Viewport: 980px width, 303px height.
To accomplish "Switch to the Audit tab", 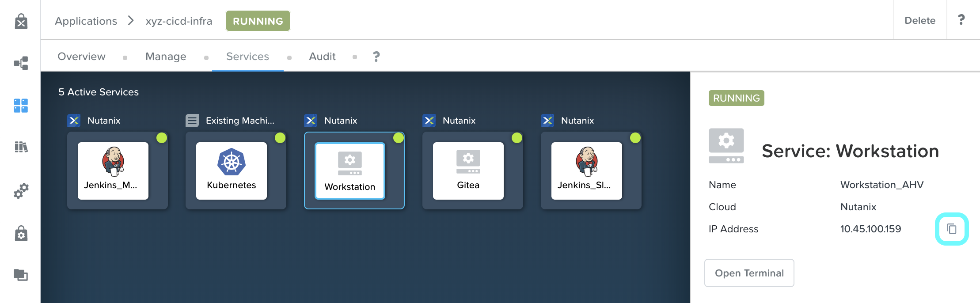I will point(322,57).
